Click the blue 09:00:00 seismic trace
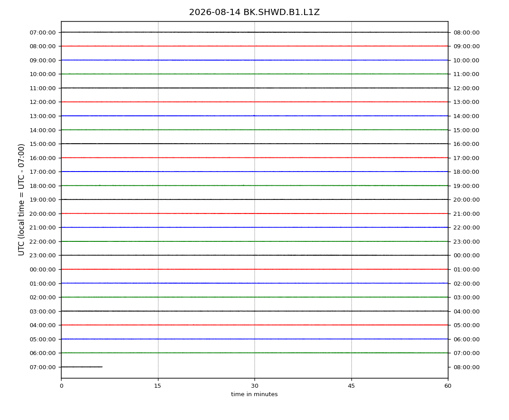Viewport: 509px width, 420px height. [254, 60]
